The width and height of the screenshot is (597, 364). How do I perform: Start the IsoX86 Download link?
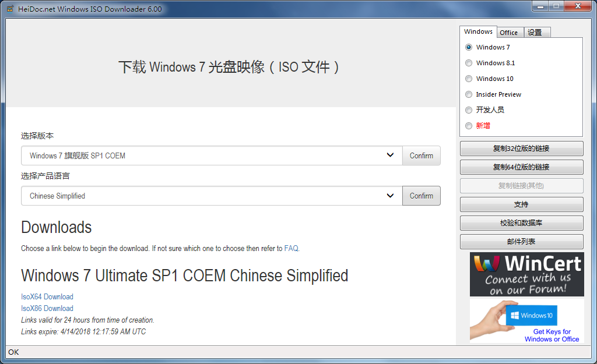tap(47, 309)
